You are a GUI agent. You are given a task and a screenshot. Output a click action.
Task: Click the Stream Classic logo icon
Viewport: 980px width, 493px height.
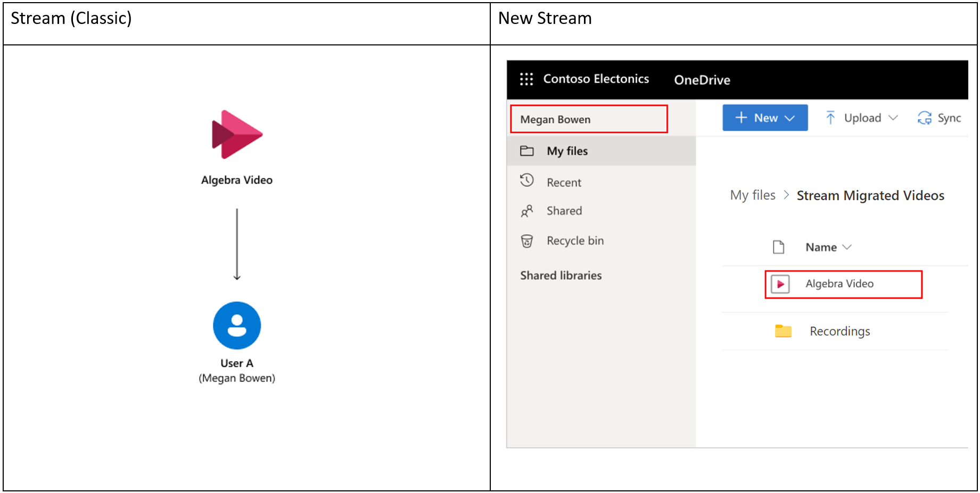coord(237,135)
